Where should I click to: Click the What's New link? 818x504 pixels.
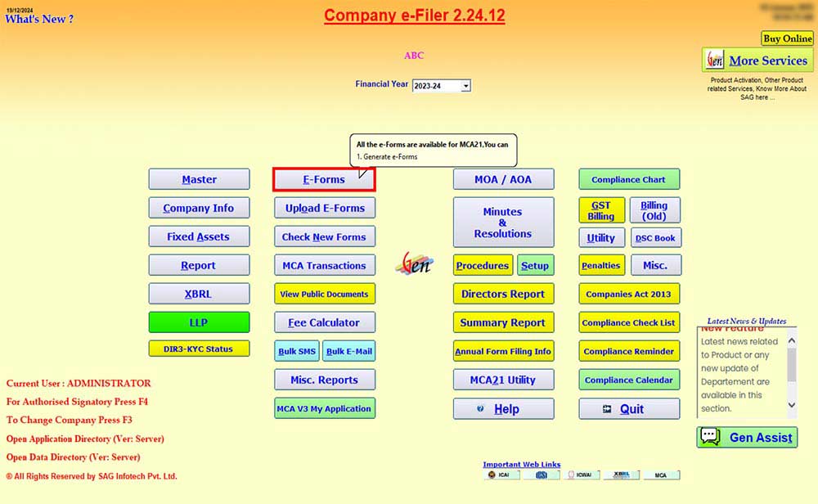(39, 19)
